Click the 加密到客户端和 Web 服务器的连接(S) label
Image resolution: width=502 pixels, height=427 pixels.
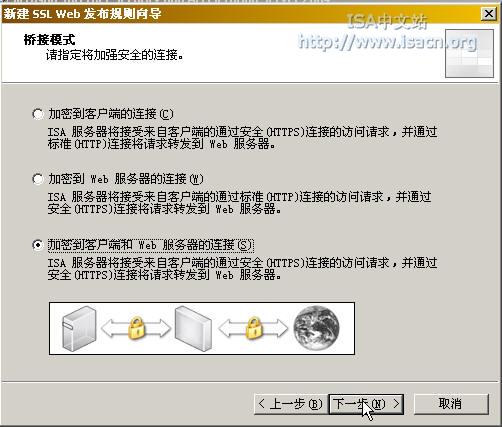(x=151, y=245)
